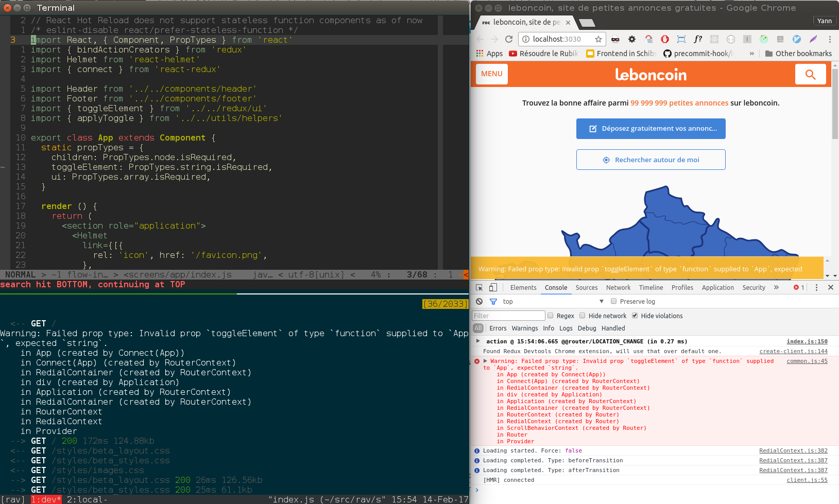This screenshot has width=839, height=504.
Task: Open the Application tab
Action: click(717, 288)
